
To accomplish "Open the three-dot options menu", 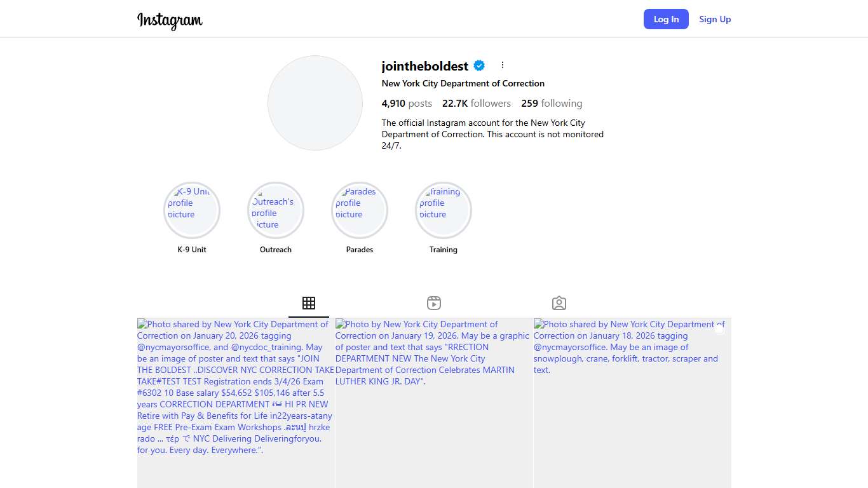I will [x=503, y=65].
